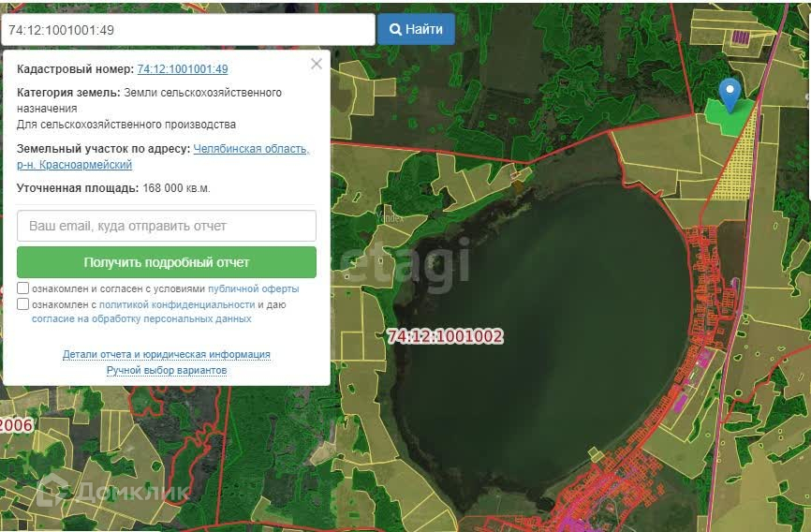Click the Уточненная площадь value 168 000 кв.м.
The image size is (811, 532).
coord(176,188)
